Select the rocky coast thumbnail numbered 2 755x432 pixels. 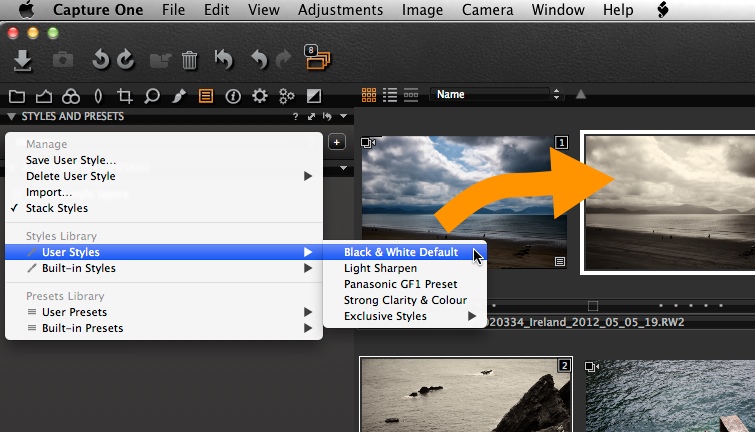[466, 395]
